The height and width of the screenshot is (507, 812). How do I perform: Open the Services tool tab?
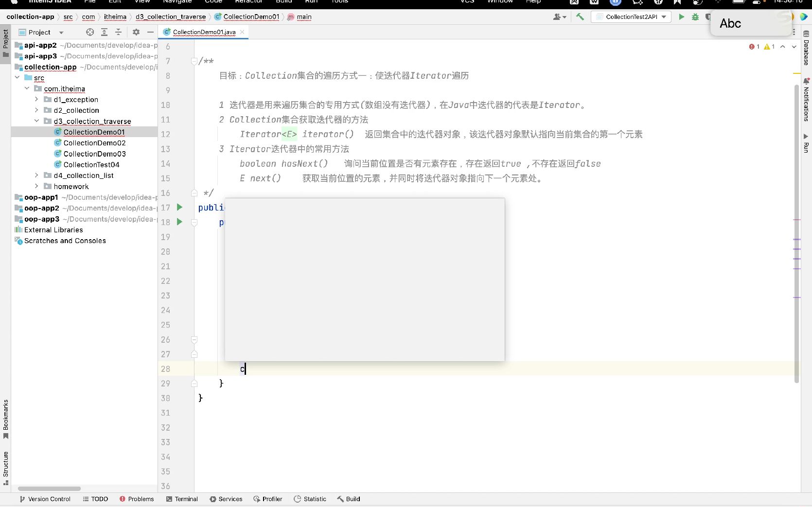point(226,499)
